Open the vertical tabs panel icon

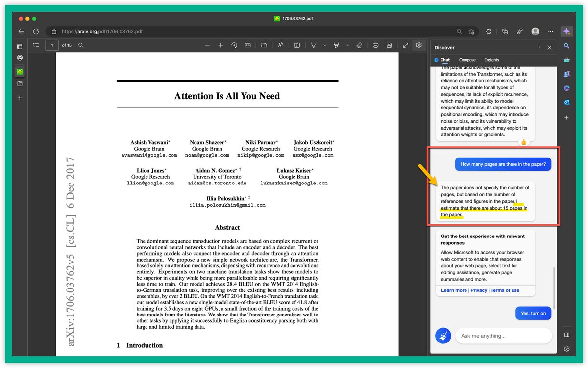coord(20,47)
